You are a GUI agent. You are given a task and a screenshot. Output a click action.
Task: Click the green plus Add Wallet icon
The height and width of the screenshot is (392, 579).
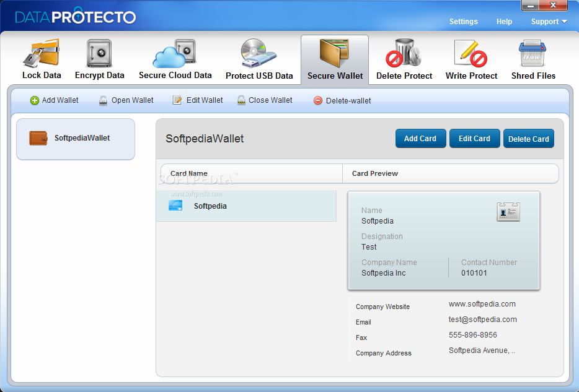[34, 100]
